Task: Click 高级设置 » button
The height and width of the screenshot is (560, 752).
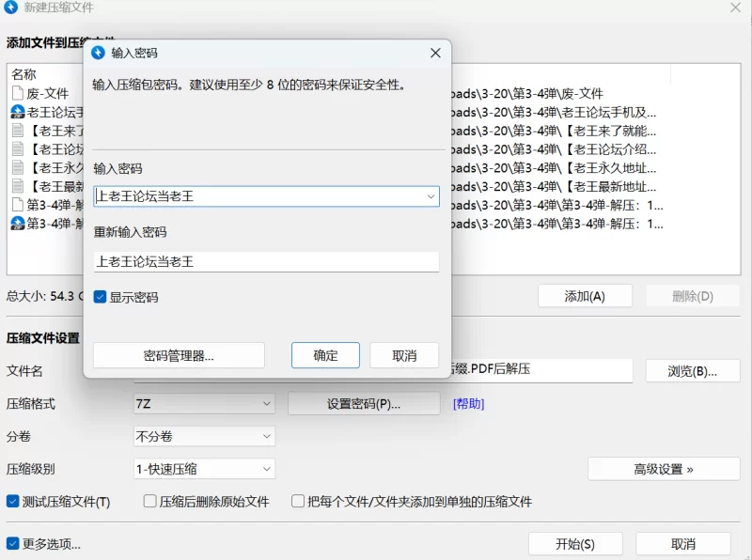Action: (664, 469)
